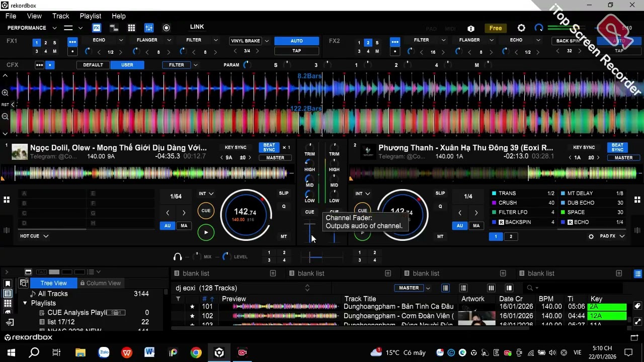This screenshot has width=644, height=362.
Task: Zoom in the waveform with magnifier plus
Action: point(5,93)
